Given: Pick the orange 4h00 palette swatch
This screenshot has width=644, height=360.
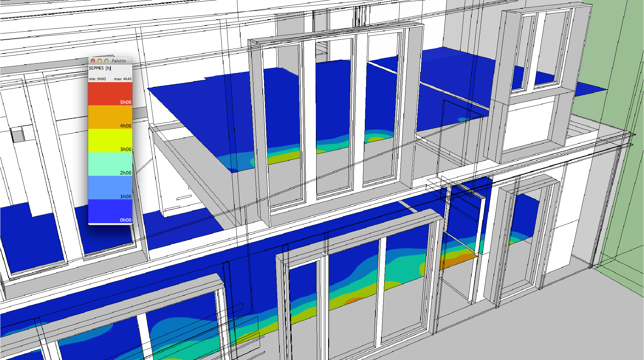Looking at the screenshot, I should pos(110,117).
